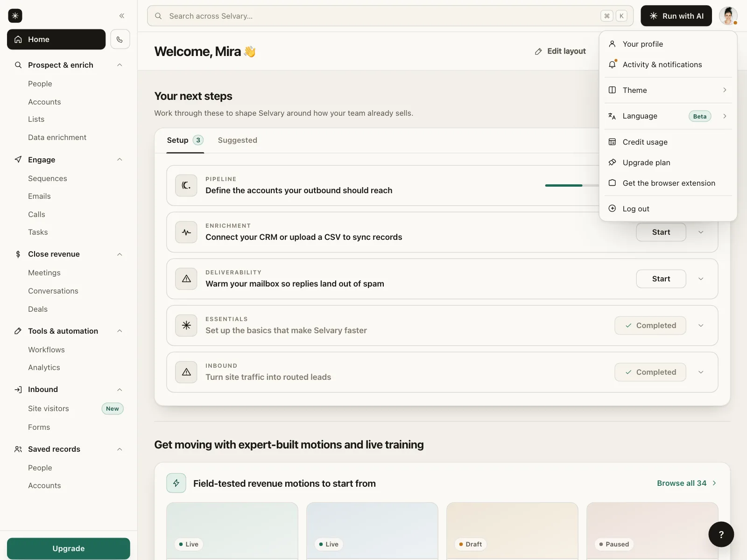Open People under Saved records
This screenshot has width=747, height=560.
40,468
